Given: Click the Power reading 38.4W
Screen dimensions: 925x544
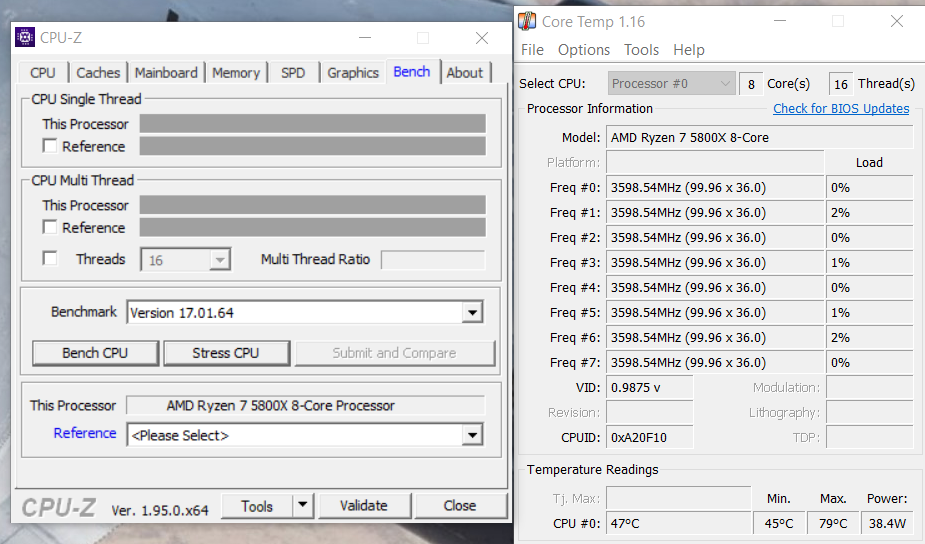Looking at the screenshot, I should [887, 523].
